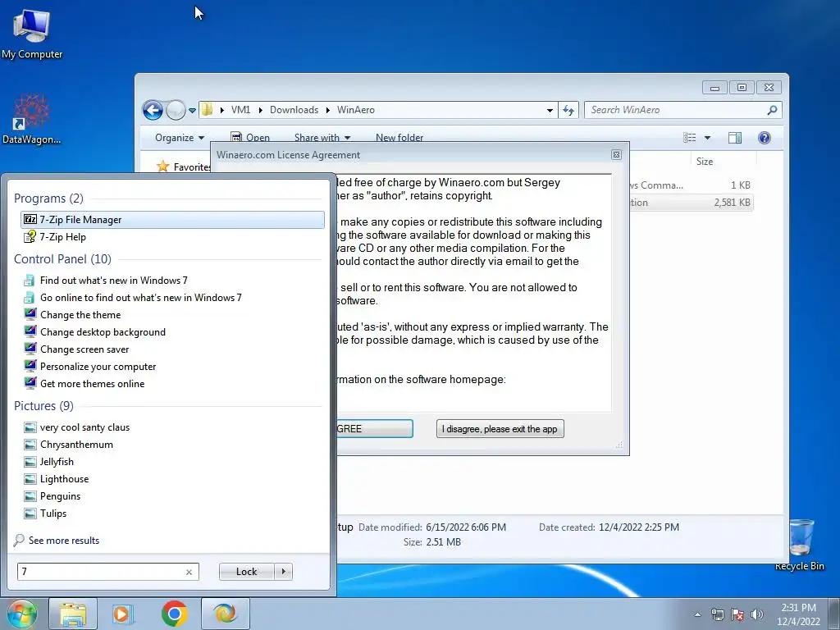Click the change view icon in Explorer
The width and height of the screenshot is (840, 630).
(690, 138)
